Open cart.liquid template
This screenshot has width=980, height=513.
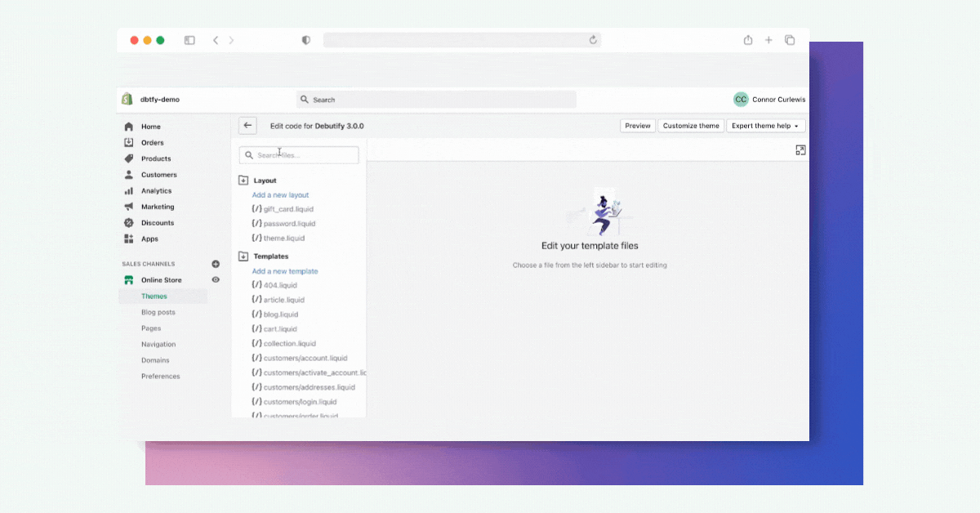pos(274,329)
